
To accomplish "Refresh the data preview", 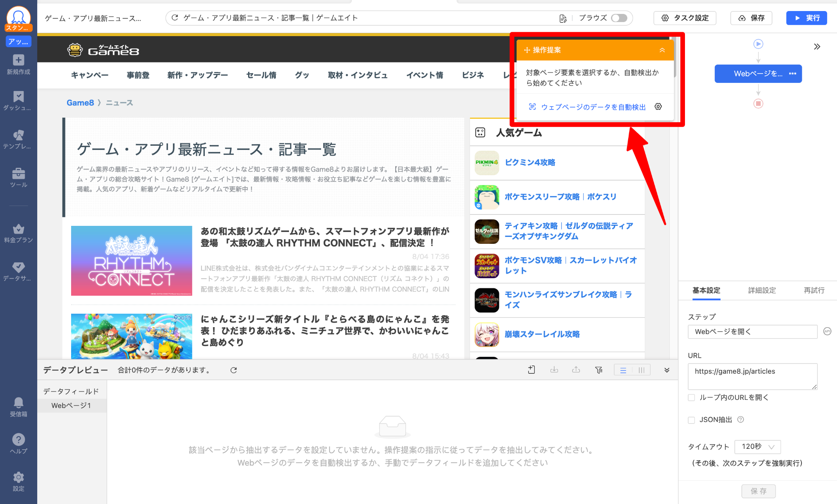I will 233,370.
